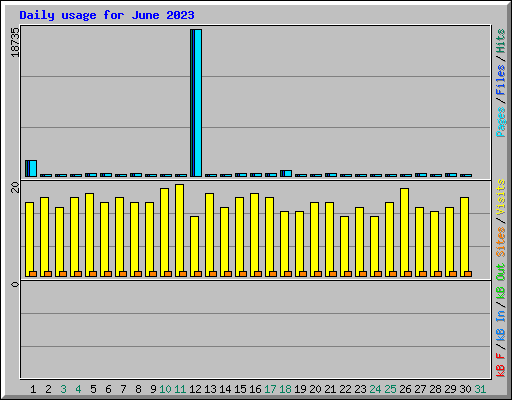Click the 'Daily usage for June 2023' title
The width and height of the screenshot is (512, 400).
point(107,15)
